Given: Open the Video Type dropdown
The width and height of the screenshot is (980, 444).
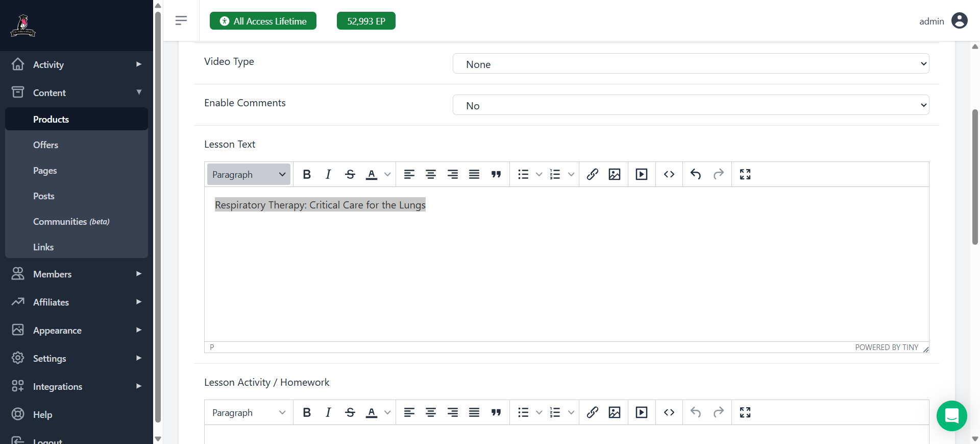Looking at the screenshot, I should 691,64.
